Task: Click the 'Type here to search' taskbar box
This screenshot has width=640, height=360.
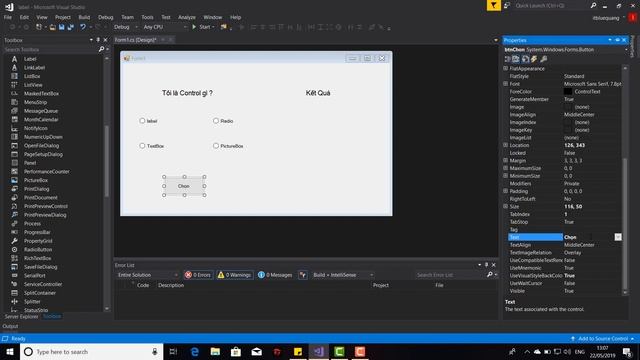Action: pos(91,352)
